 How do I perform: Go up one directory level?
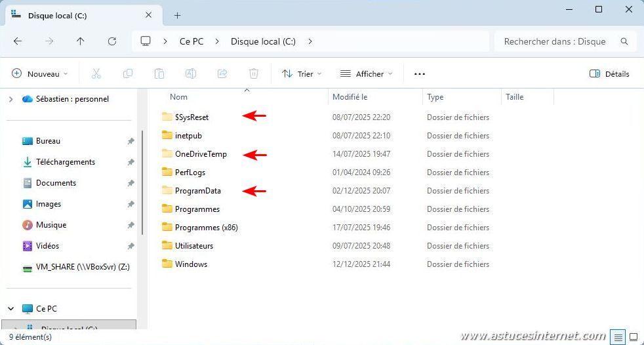[81, 41]
